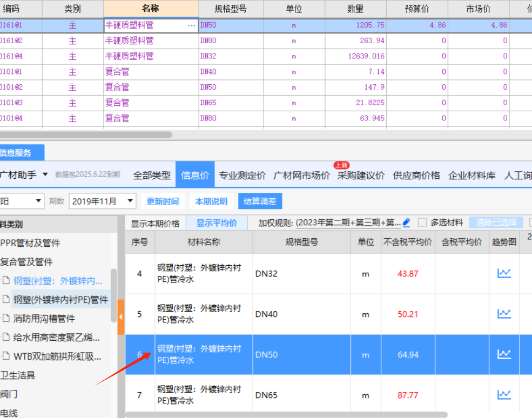Expand 复合管及管件 category

[26, 262]
